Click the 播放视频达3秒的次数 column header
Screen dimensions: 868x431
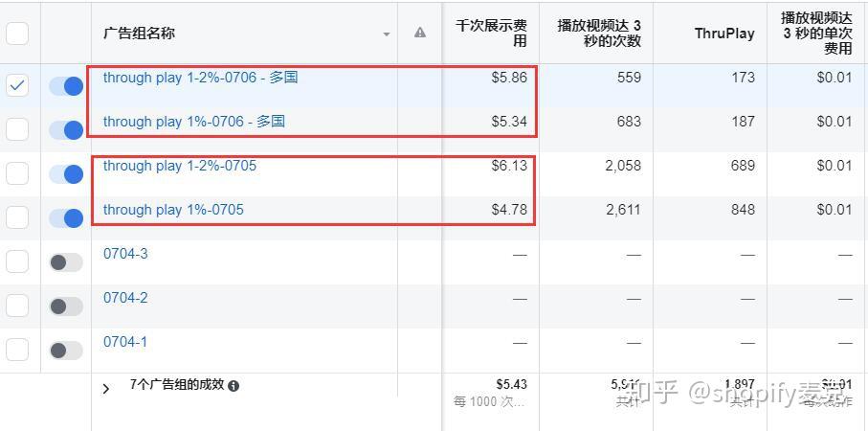(599, 34)
